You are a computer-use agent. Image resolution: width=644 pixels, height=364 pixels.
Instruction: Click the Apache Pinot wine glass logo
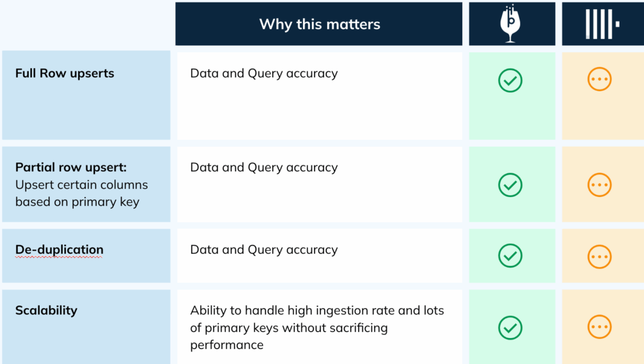point(511,25)
